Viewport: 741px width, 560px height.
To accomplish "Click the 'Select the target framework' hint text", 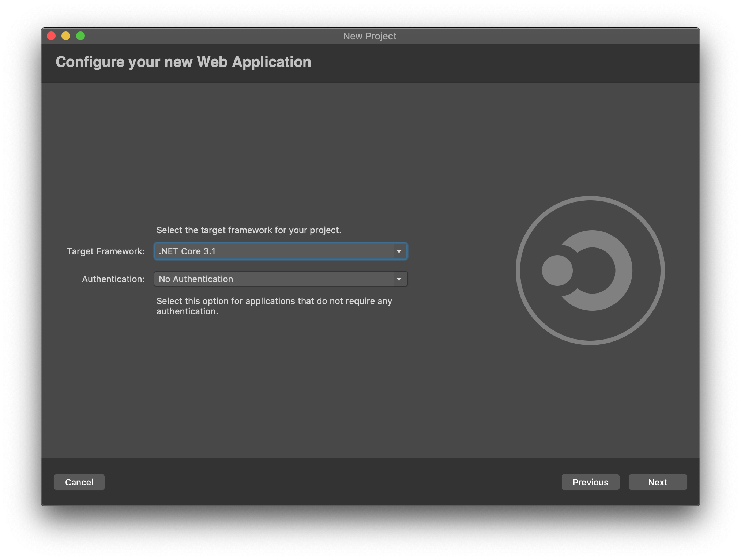I will 249,230.
